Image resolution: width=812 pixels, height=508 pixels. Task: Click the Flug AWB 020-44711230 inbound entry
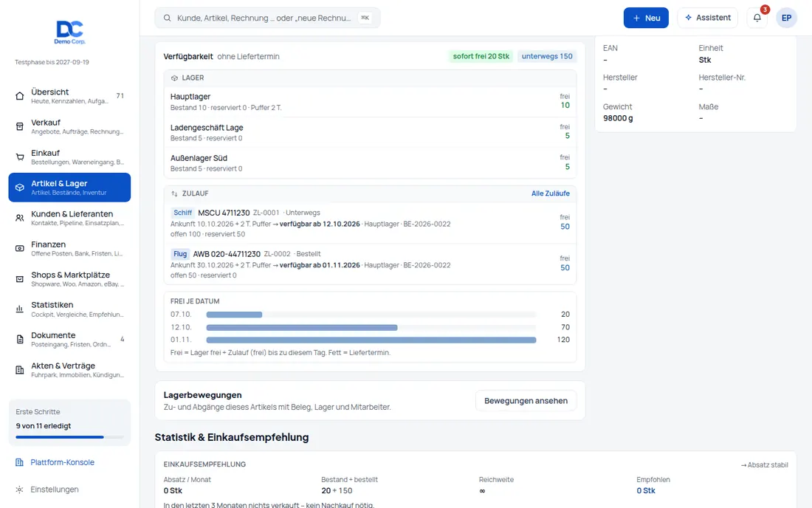[370, 264]
